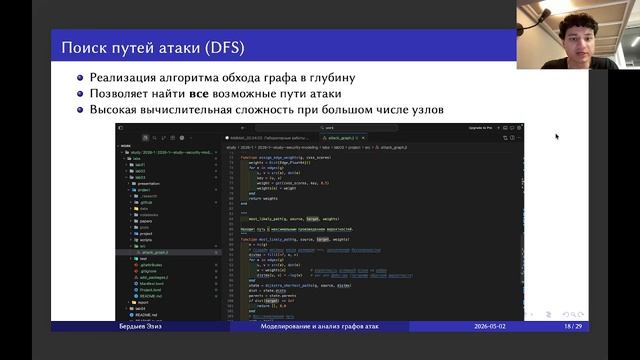
Task: Click the Upgrade to Pro button
Action: (x=480, y=128)
